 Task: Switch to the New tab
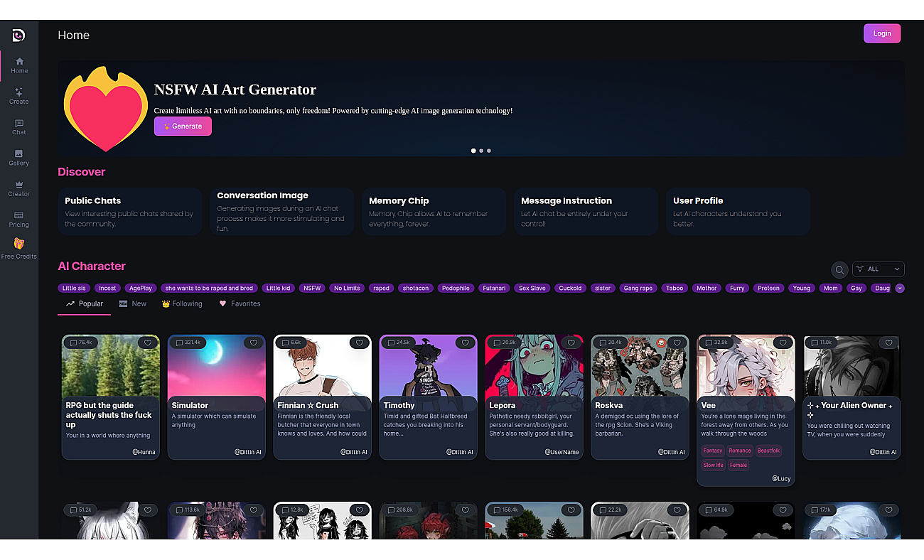pos(133,303)
